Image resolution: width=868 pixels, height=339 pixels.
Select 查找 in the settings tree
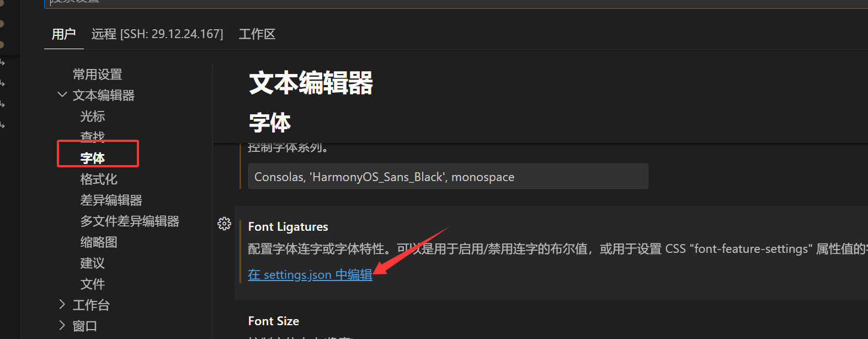pyautogui.click(x=92, y=136)
